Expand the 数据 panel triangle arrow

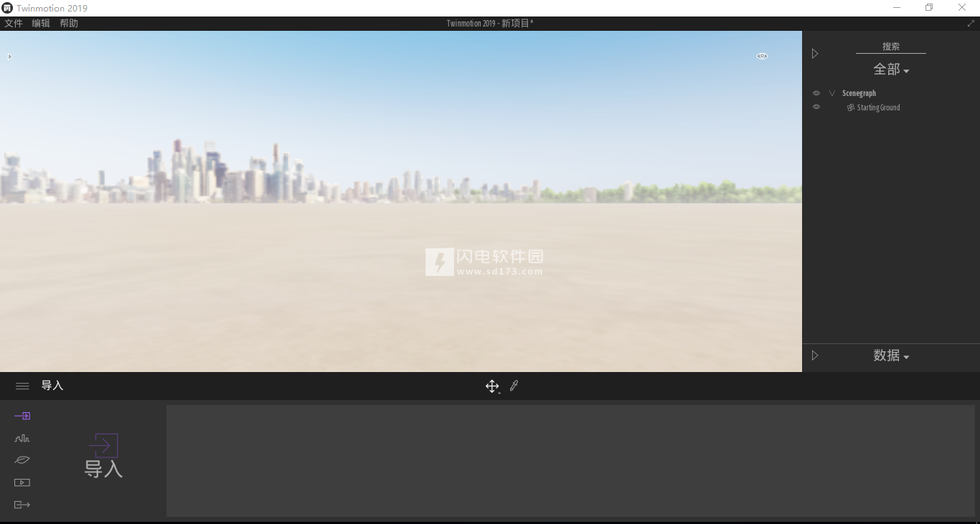pos(815,356)
